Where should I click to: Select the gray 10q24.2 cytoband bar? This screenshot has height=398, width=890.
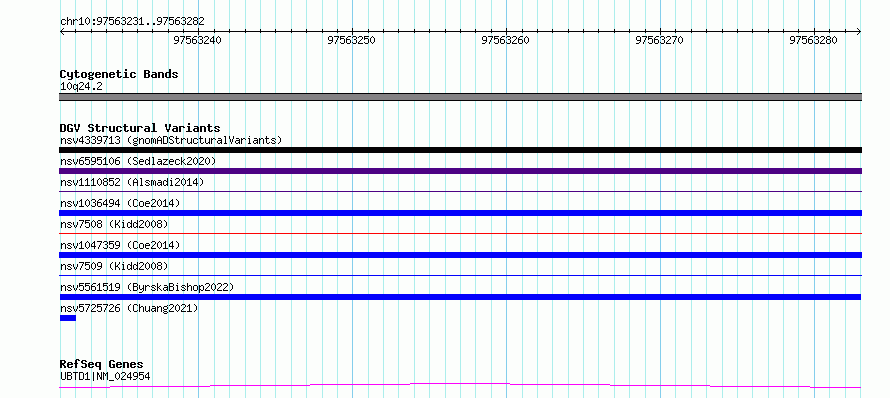pos(460,97)
